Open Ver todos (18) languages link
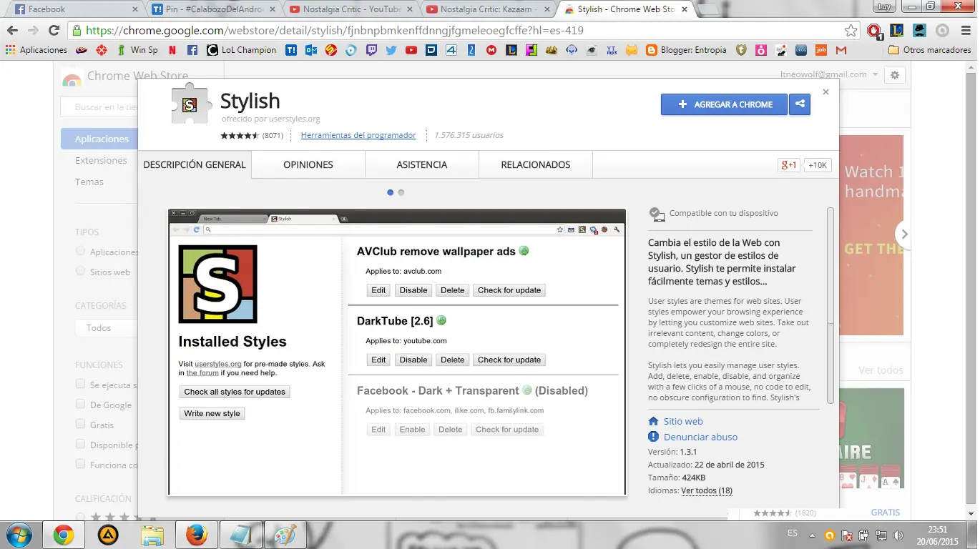This screenshot has height=549, width=980. (707, 490)
